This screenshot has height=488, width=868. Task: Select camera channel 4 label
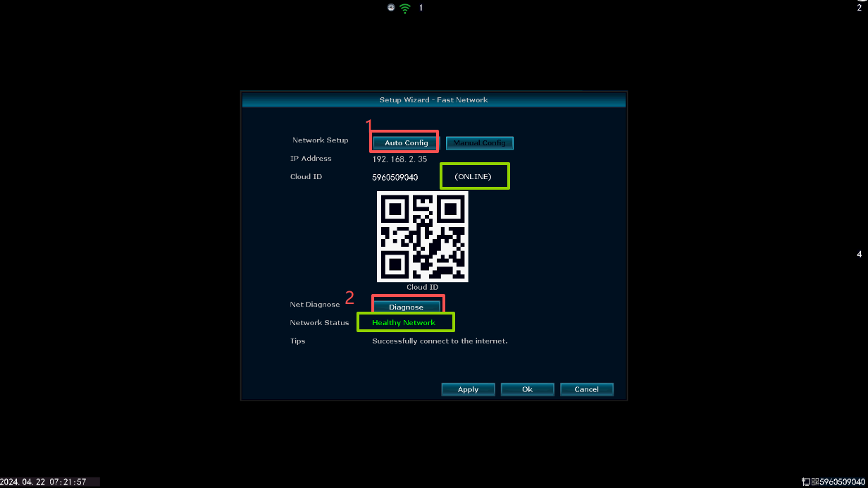coord(860,255)
